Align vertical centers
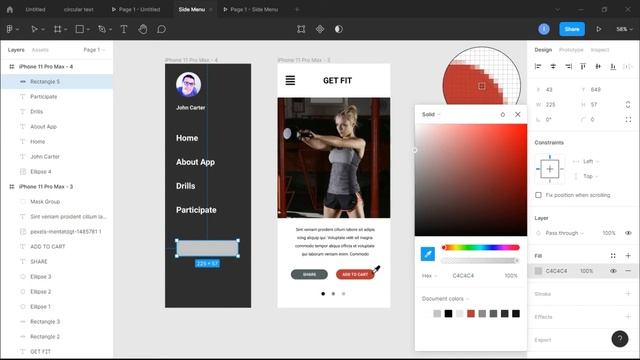This screenshot has height=360, width=640. [598, 66]
